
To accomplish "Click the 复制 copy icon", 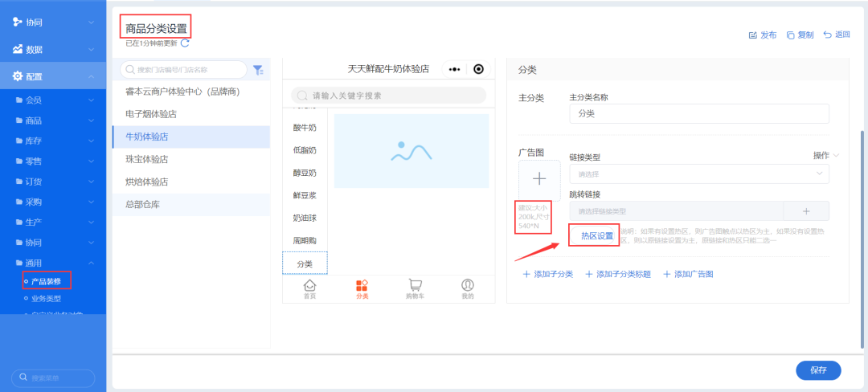I will (791, 35).
